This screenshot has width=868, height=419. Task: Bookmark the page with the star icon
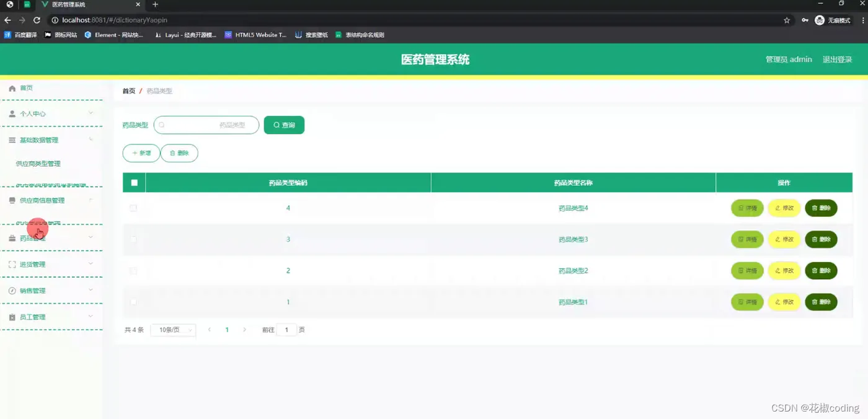787,20
